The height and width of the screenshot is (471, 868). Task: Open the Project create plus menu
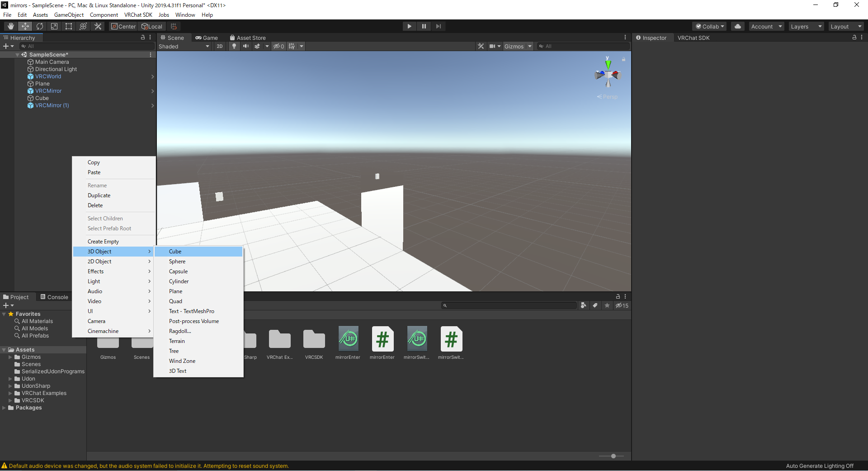[x=8, y=305]
